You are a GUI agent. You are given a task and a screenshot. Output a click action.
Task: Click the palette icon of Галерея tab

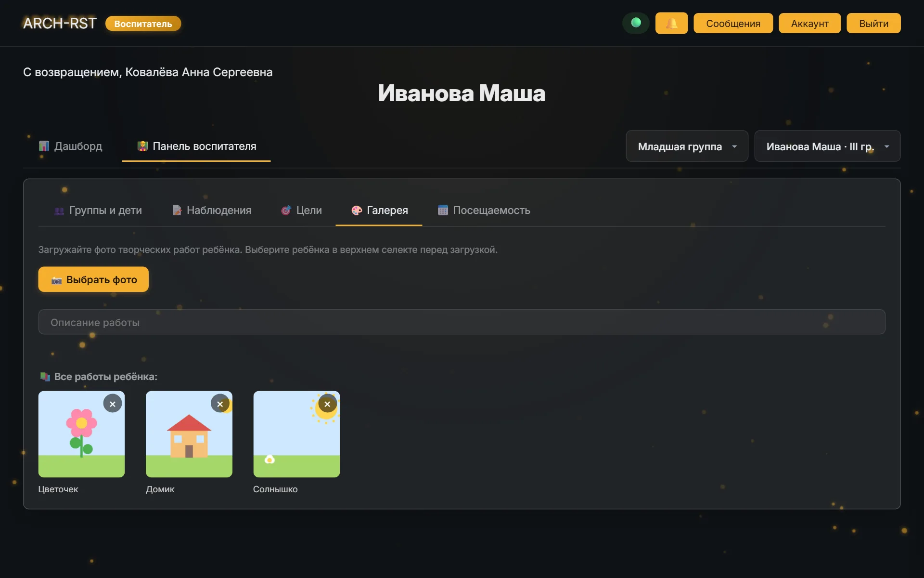[357, 210]
